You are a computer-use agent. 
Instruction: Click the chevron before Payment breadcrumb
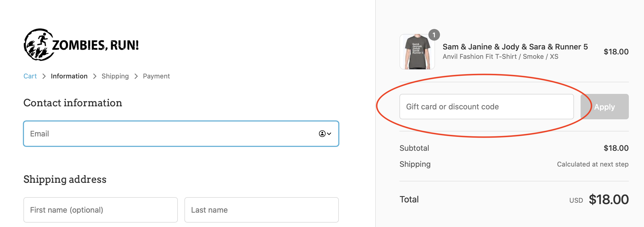[x=136, y=76]
